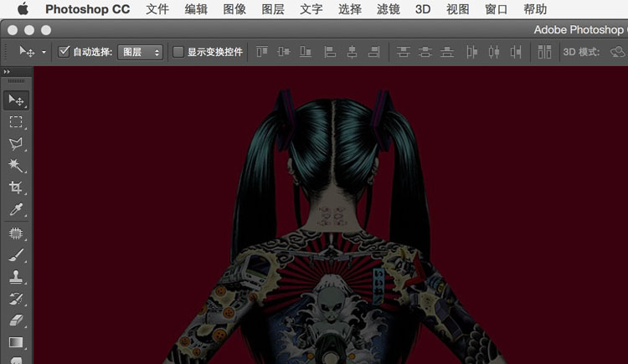Viewport: 628px width, 364px height.
Task: Click the 3D rotate mode icon
Action: pyautogui.click(x=618, y=52)
